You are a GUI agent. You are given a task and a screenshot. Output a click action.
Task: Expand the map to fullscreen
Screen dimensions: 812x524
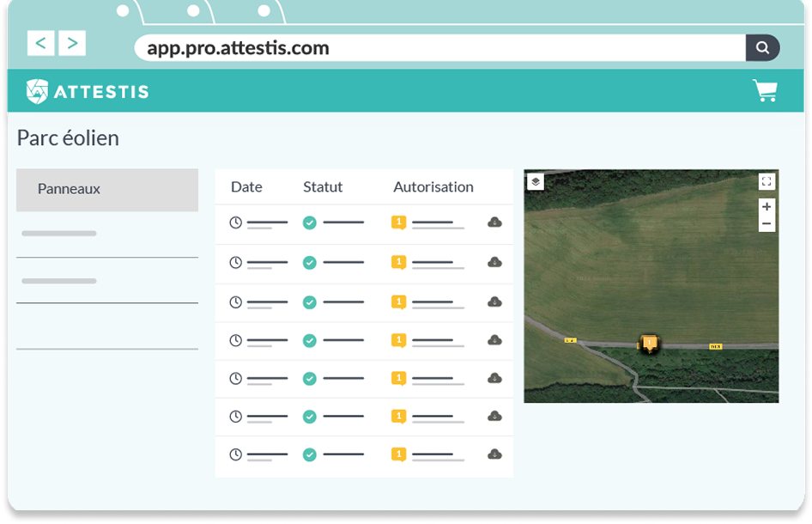tap(767, 181)
